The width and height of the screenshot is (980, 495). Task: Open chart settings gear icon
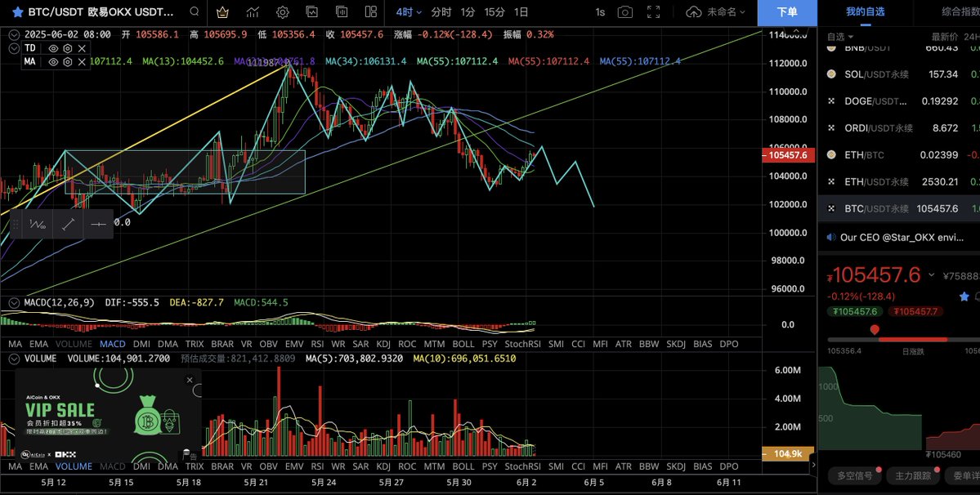coord(283,12)
